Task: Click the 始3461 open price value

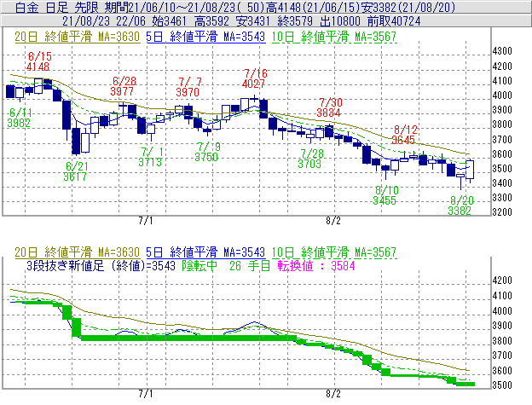Action: pyautogui.click(x=169, y=21)
